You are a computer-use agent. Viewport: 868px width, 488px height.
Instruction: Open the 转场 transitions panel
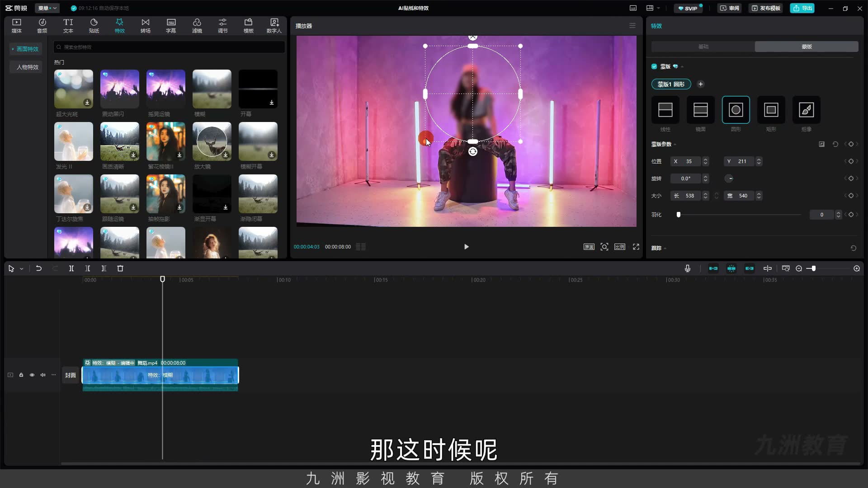[145, 26]
